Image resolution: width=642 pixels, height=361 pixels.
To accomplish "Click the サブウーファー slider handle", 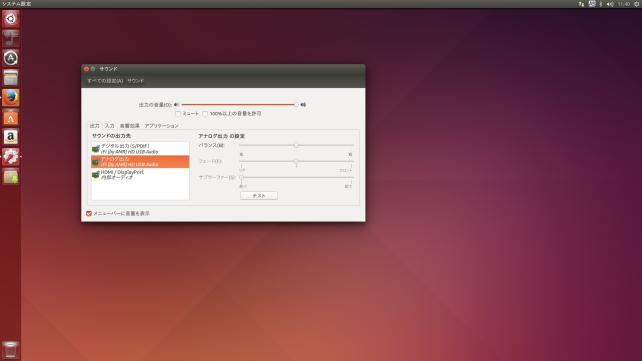I will tap(242, 177).
